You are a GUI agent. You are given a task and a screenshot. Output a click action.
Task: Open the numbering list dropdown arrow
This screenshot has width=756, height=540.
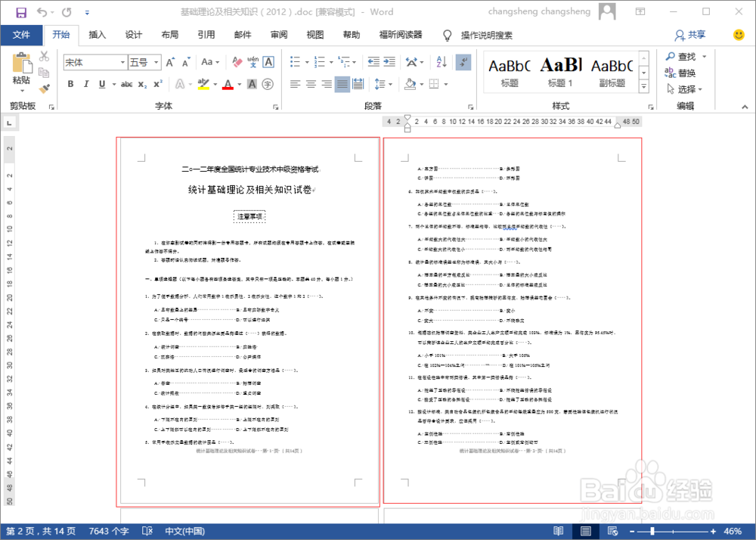pos(331,62)
